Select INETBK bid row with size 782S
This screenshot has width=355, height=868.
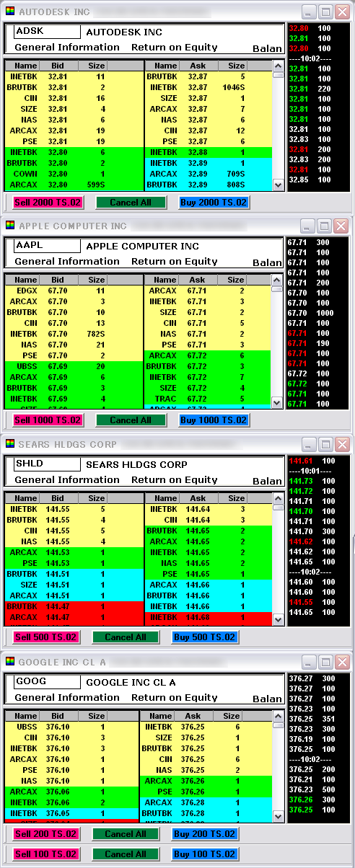coord(74,334)
